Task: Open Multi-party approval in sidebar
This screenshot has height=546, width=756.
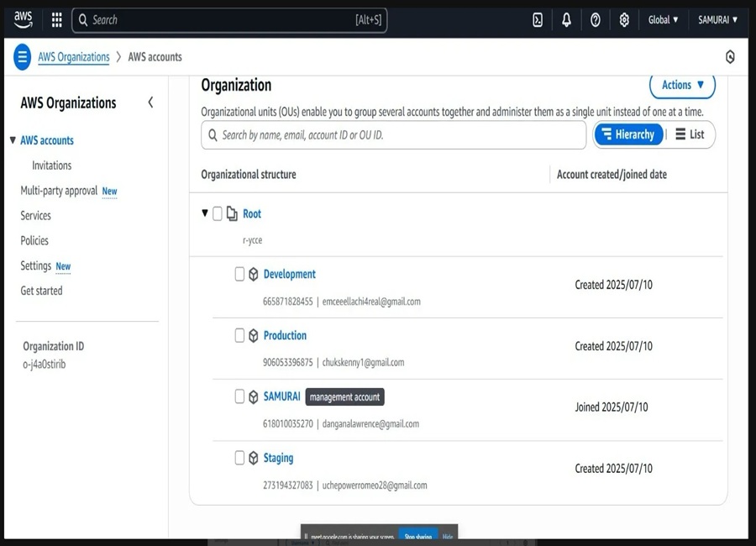Action: coord(59,191)
